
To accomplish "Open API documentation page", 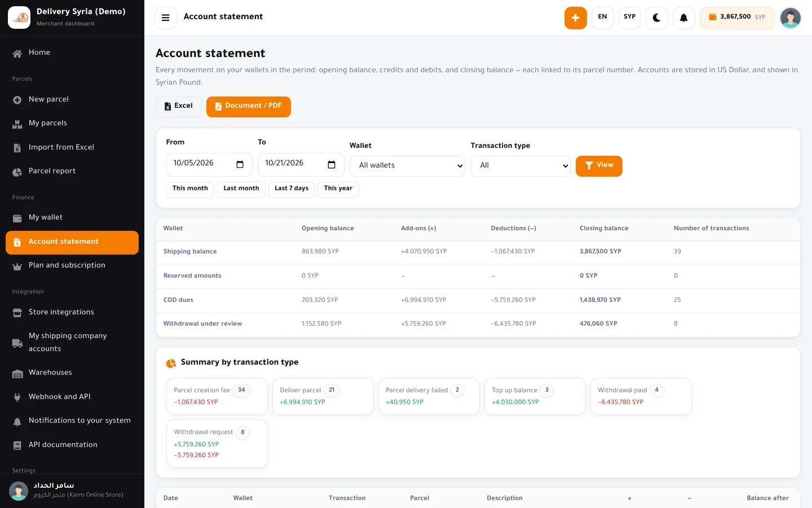I will point(72,445).
